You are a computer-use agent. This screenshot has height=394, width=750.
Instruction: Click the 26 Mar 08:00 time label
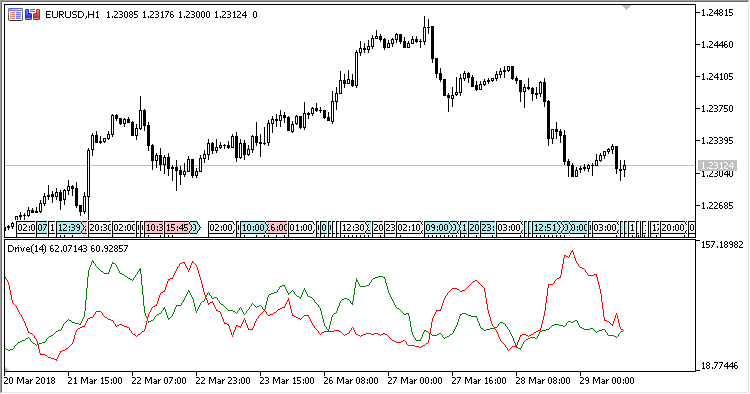click(x=351, y=381)
